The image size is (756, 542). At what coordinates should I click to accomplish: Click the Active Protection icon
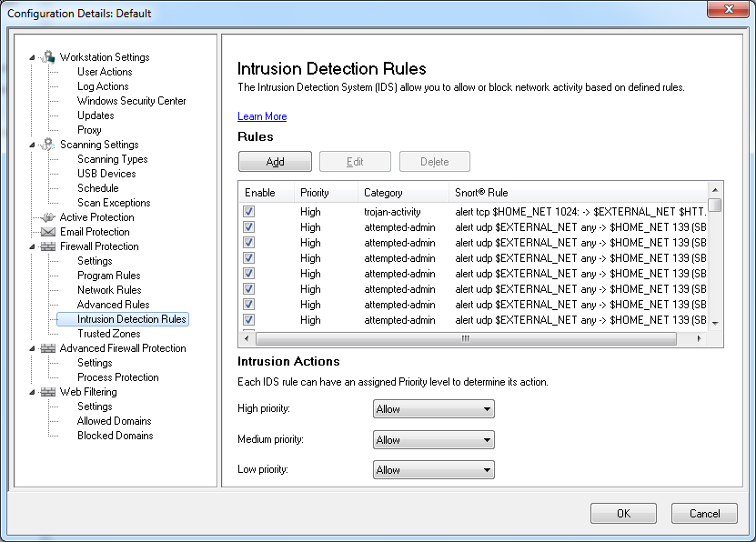tap(48, 217)
